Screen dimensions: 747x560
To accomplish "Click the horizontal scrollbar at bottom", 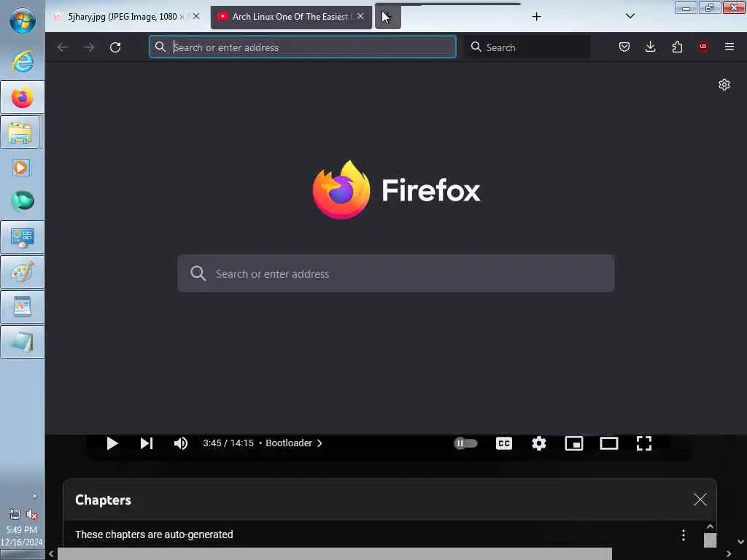I will pos(334,554).
